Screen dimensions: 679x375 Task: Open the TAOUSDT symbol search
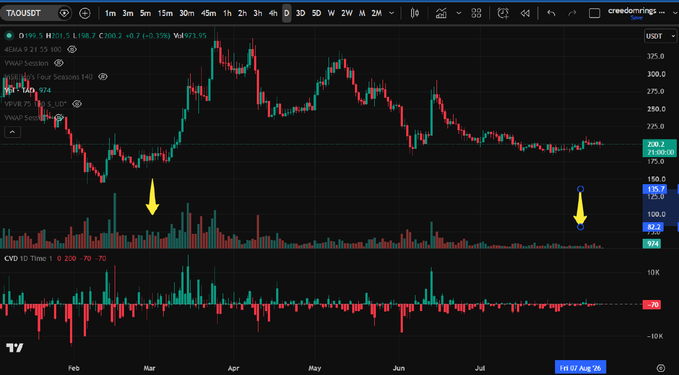pos(23,13)
